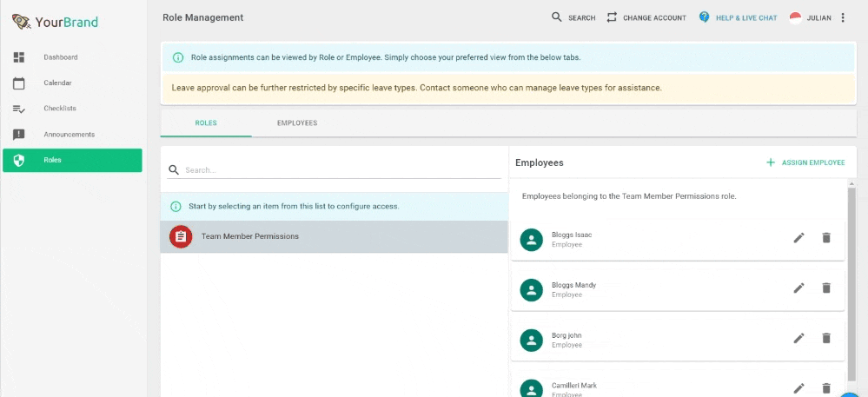
Task: Delete Borg john trash icon
Action: (x=826, y=338)
